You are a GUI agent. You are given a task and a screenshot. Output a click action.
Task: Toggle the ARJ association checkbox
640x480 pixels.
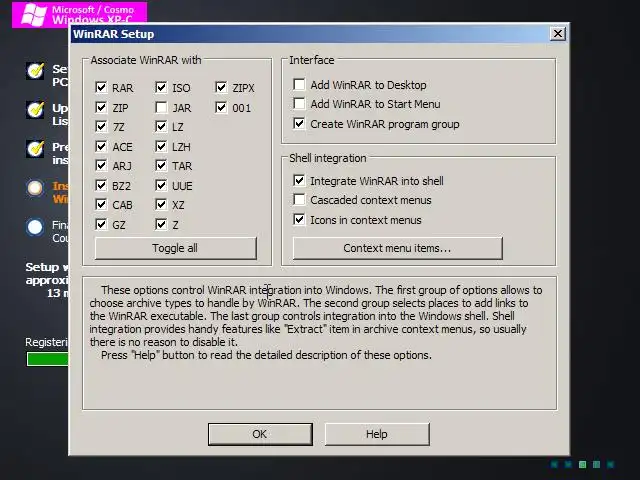point(101,166)
